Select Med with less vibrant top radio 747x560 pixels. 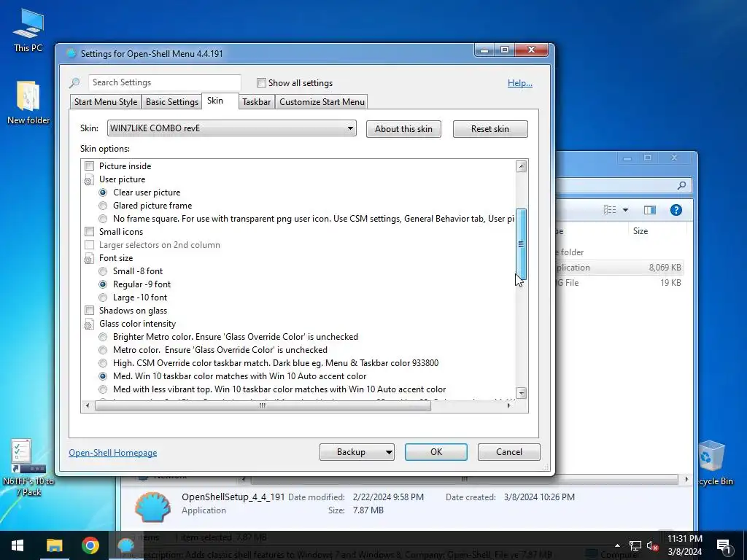pos(103,389)
